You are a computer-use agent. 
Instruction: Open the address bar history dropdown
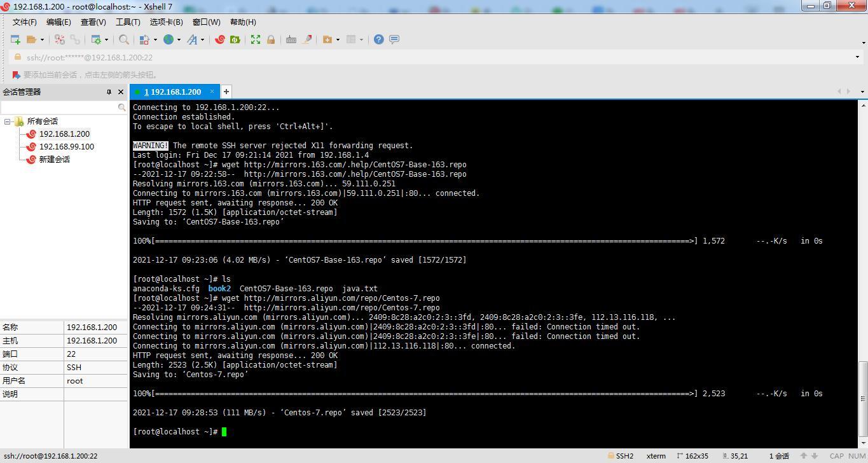pyautogui.click(x=857, y=57)
